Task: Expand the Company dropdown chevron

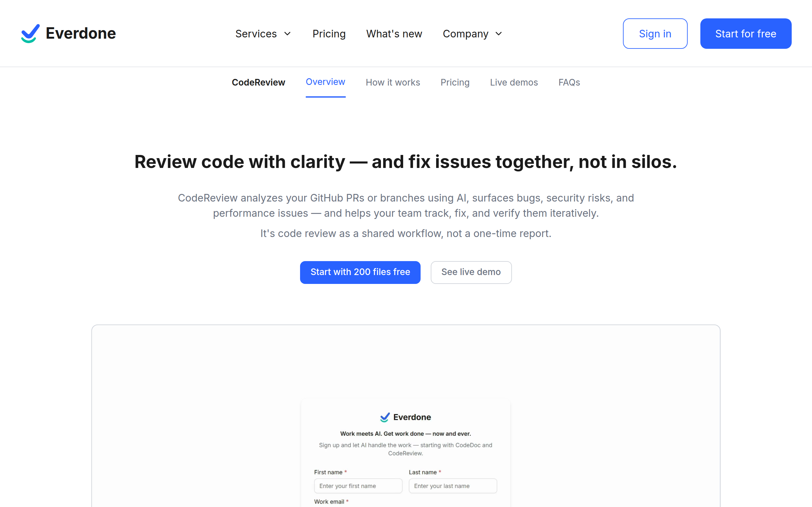Action: coord(499,34)
